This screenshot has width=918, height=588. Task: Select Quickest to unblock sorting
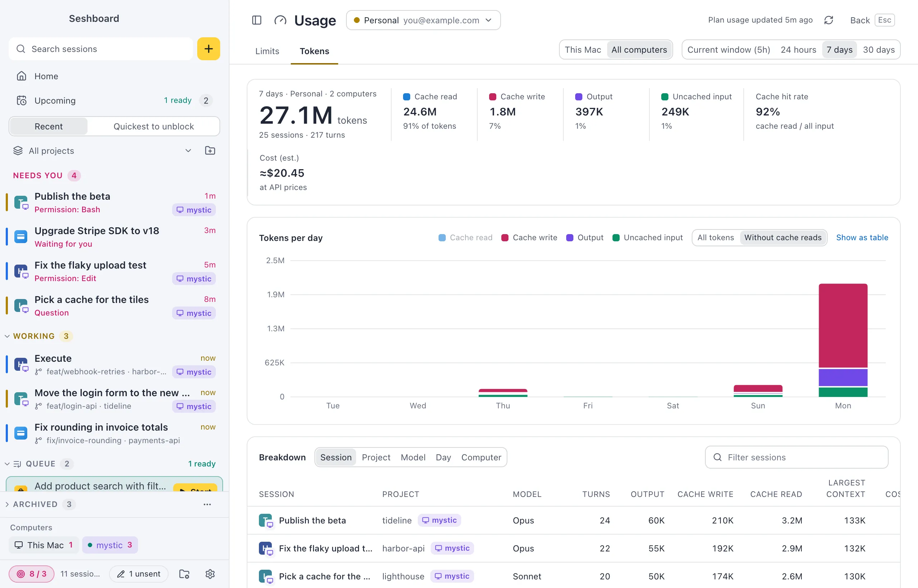point(153,126)
